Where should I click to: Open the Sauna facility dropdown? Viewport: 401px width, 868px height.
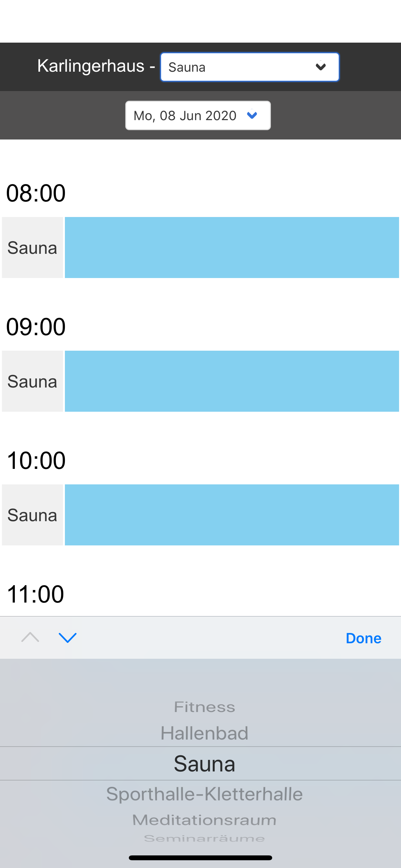point(249,67)
